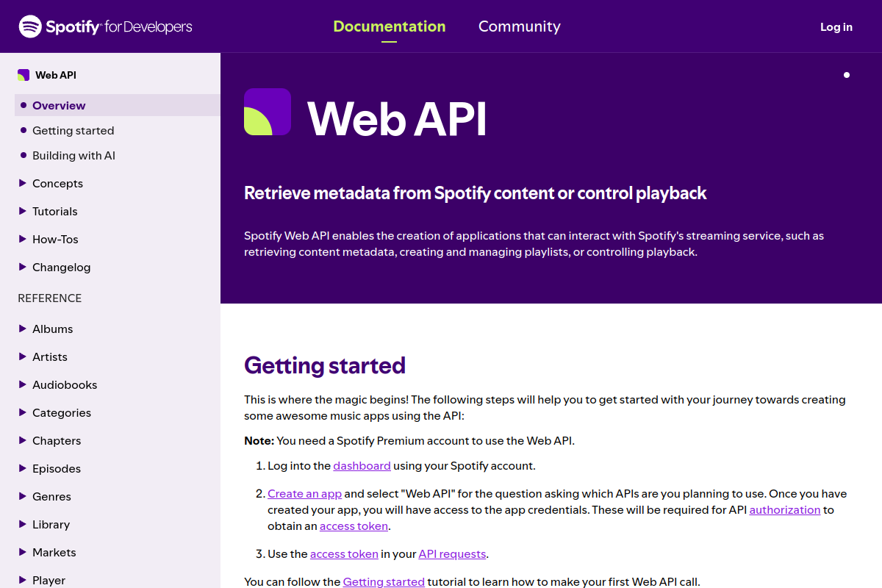Click the large Web API hero logo
The image size is (882, 588).
tap(268, 112)
